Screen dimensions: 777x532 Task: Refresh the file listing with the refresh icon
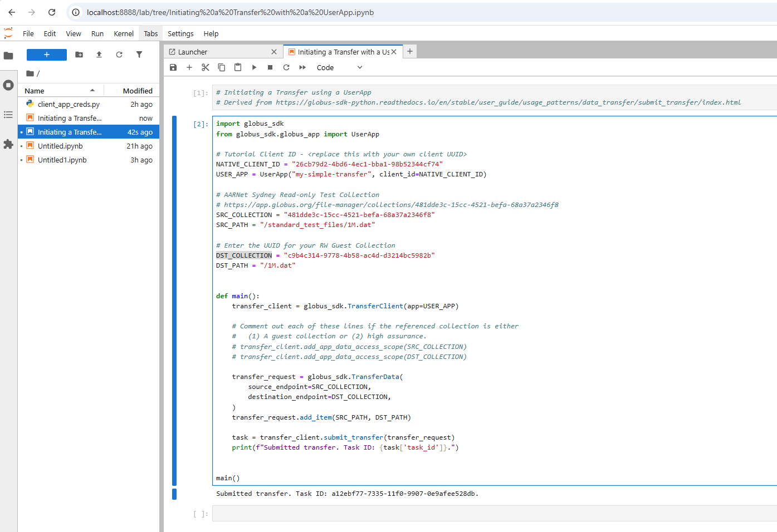click(119, 54)
